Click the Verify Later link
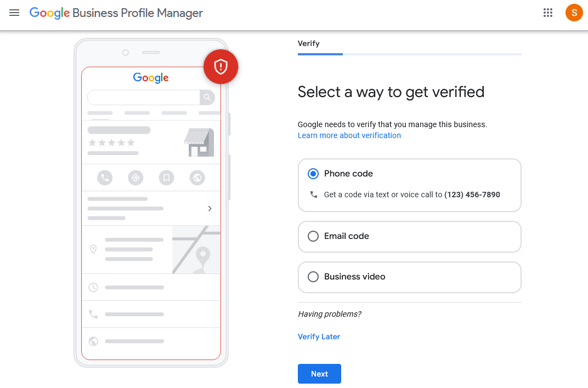This screenshot has width=588, height=388. point(319,336)
